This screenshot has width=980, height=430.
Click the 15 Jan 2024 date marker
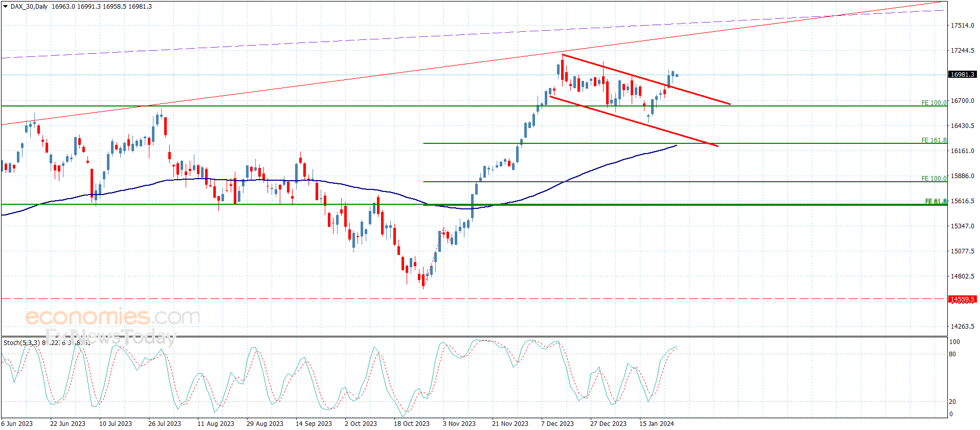point(657,423)
